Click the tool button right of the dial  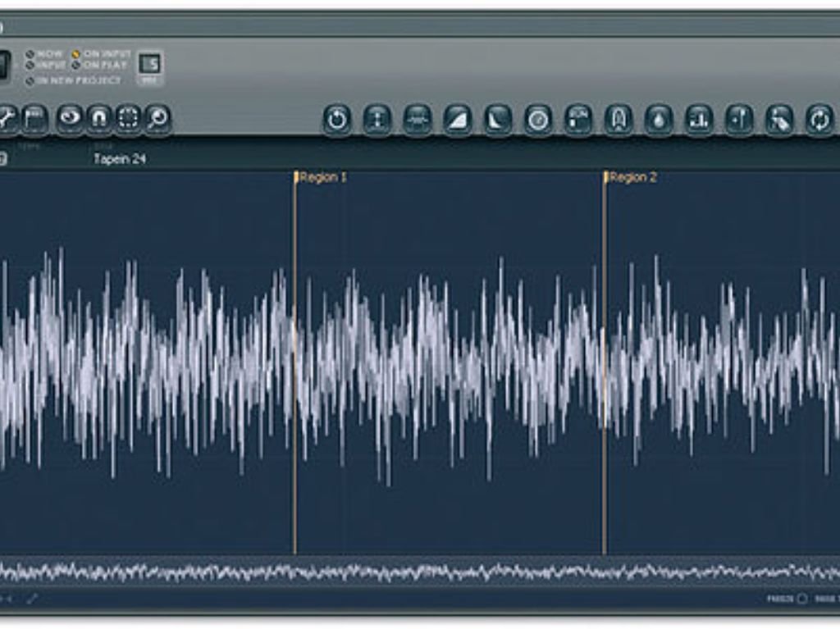578,120
